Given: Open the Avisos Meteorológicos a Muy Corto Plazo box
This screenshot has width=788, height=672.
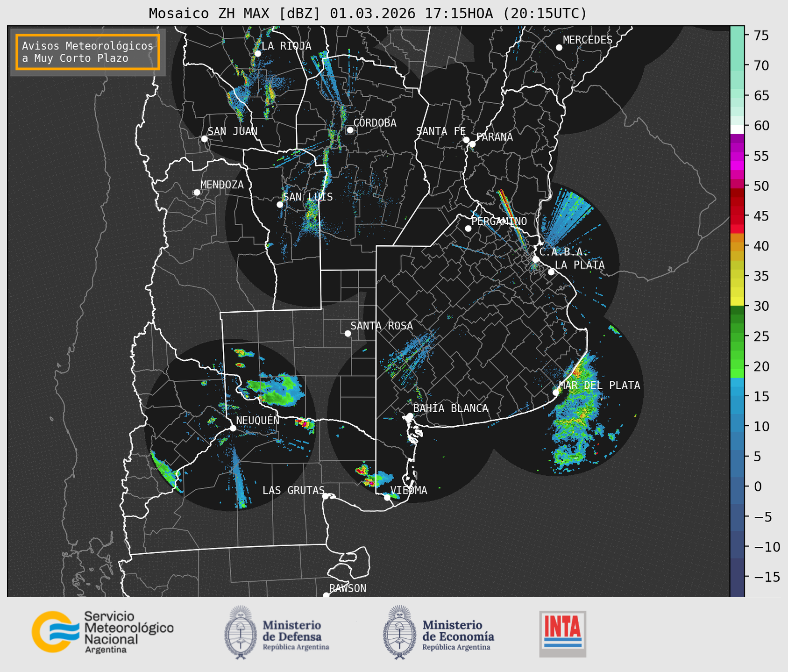Looking at the screenshot, I should tap(88, 52).
